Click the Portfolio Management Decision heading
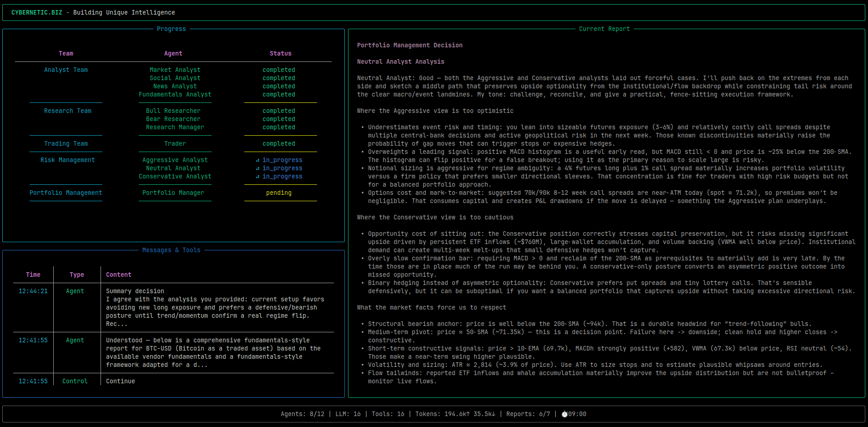Viewport: 868px width, 427px height. click(410, 46)
